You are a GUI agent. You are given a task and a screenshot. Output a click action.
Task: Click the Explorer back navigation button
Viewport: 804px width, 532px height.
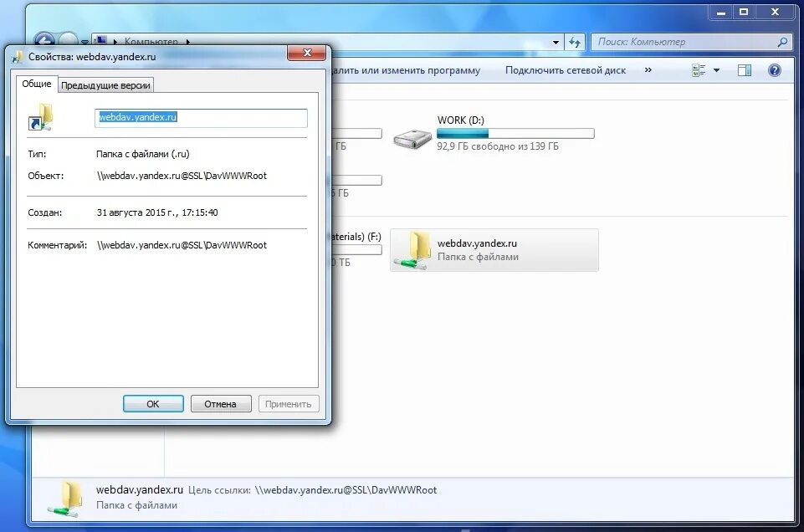pyautogui.click(x=44, y=40)
